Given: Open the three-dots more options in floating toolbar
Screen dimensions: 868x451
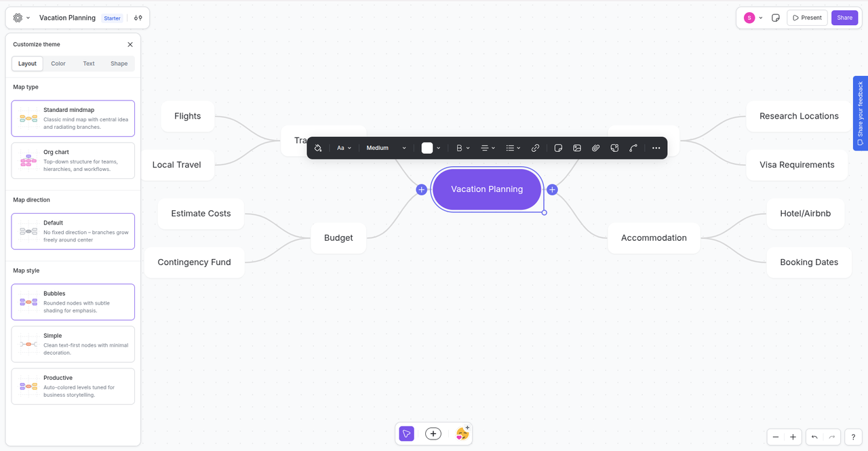Looking at the screenshot, I should click(x=656, y=148).
